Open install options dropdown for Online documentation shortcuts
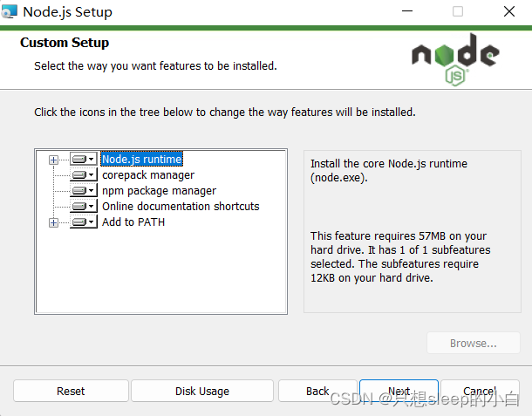The height and width of the screenshot is (416, 532). (x=84, y=206)
